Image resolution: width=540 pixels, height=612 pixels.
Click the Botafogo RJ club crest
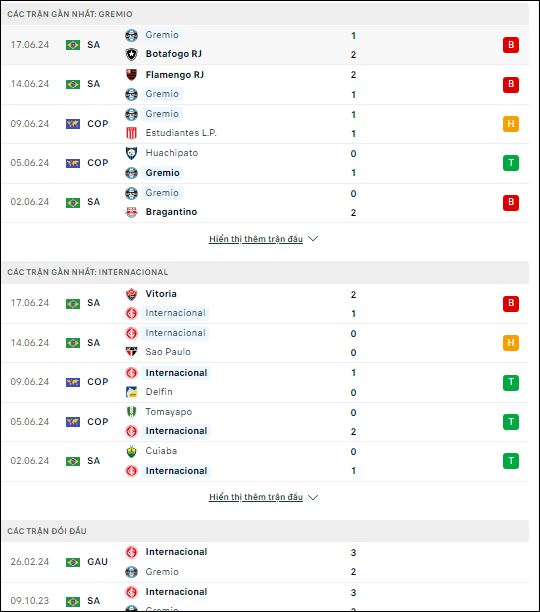pyautogui.click(x=131, y=54)
